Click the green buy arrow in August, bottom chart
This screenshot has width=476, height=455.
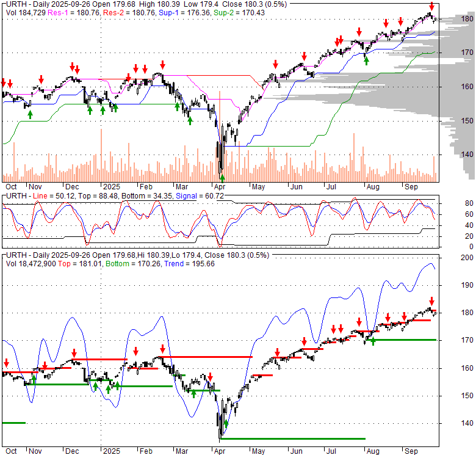(373, 341)
